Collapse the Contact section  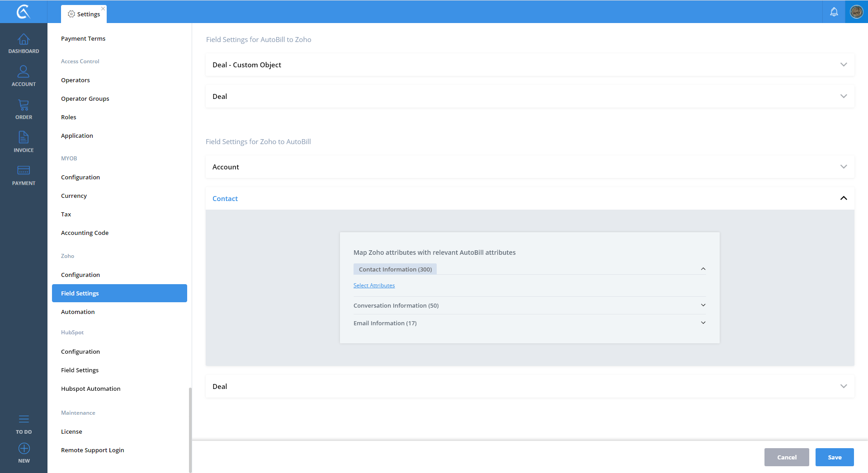[x=843, y=198]
